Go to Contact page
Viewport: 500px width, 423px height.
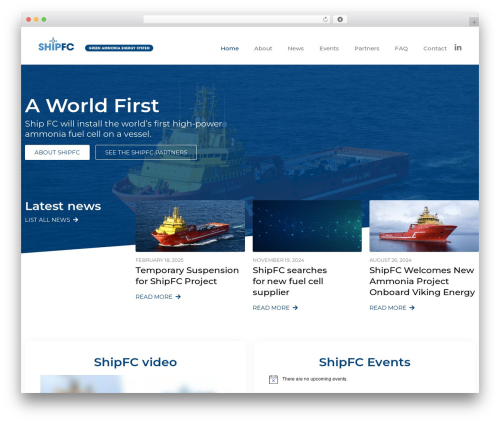(x=435, y=48)
